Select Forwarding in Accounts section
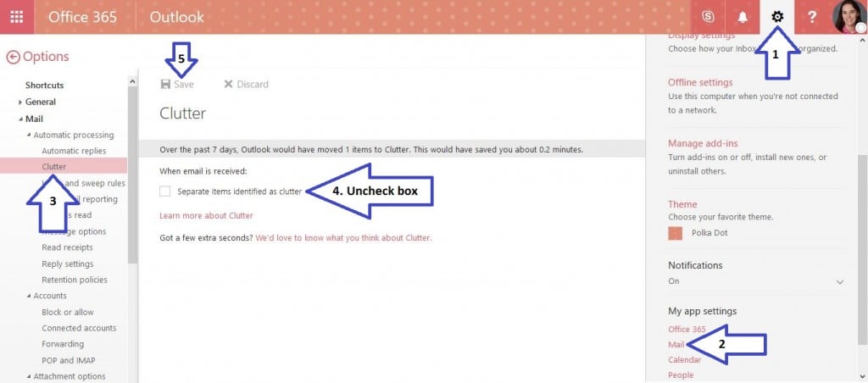The image size is (868, 383). coord(63,344)
